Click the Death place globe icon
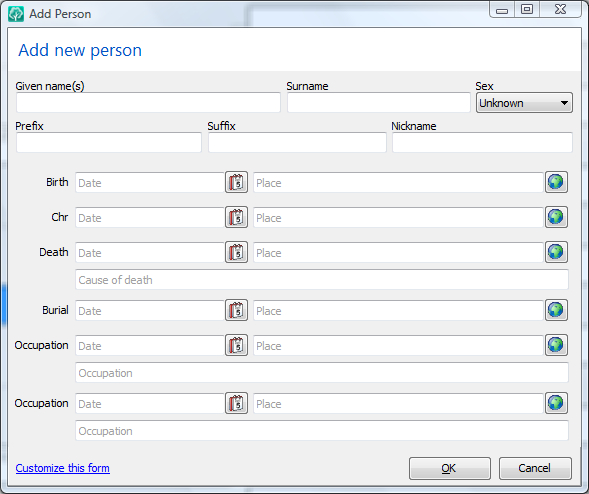 click(x=556, y=252)
